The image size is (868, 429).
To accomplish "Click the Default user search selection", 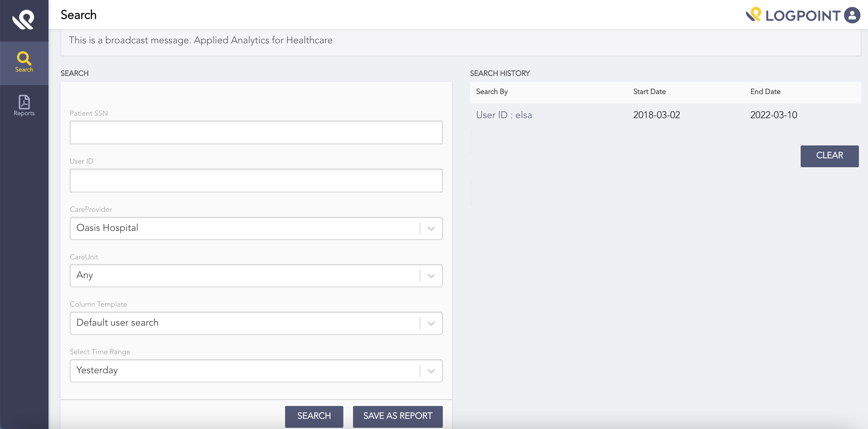I will click(x=117, y=323).
